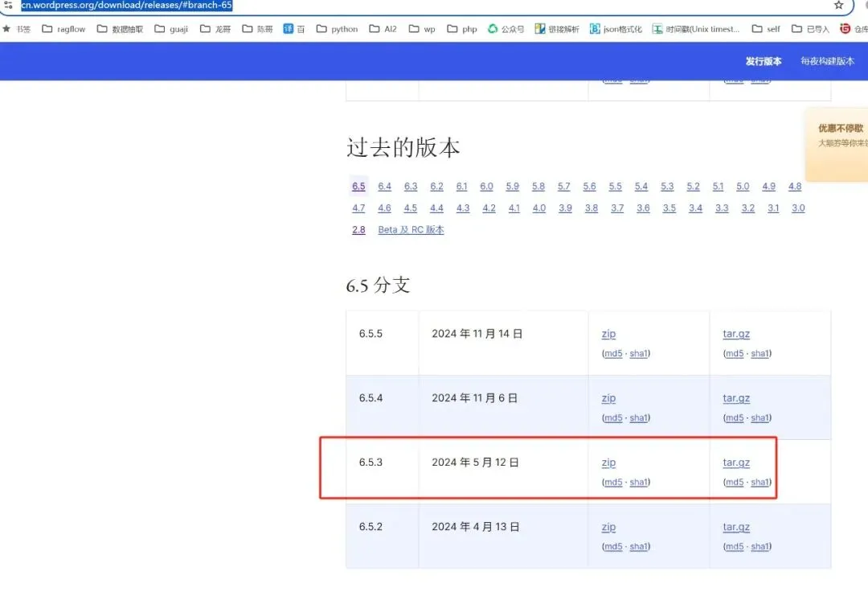Jump to the 4.0 branch link

pyautogui.click(x=539, y=208)
